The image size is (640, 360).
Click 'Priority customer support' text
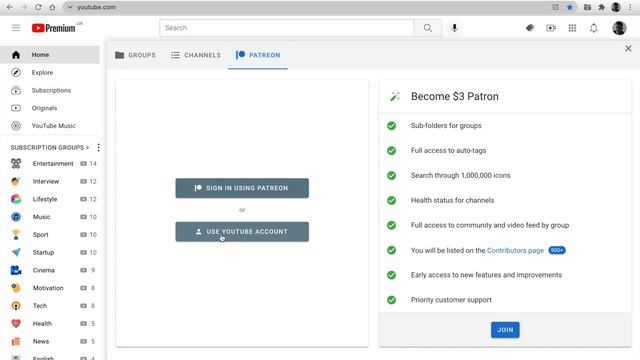[451, 300]
